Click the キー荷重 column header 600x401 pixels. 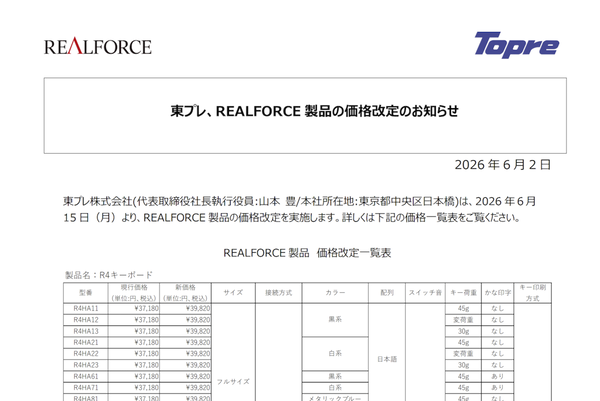click(x=463, y=293)
